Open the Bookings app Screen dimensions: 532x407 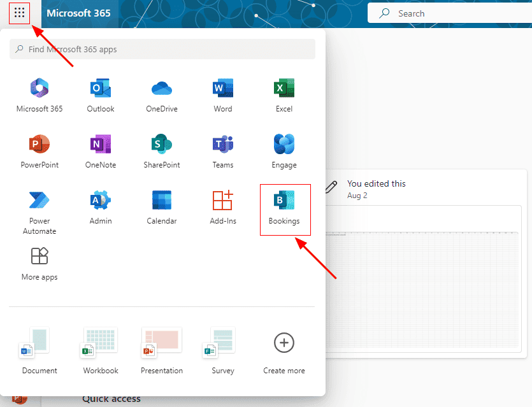(x=284, y=208)
